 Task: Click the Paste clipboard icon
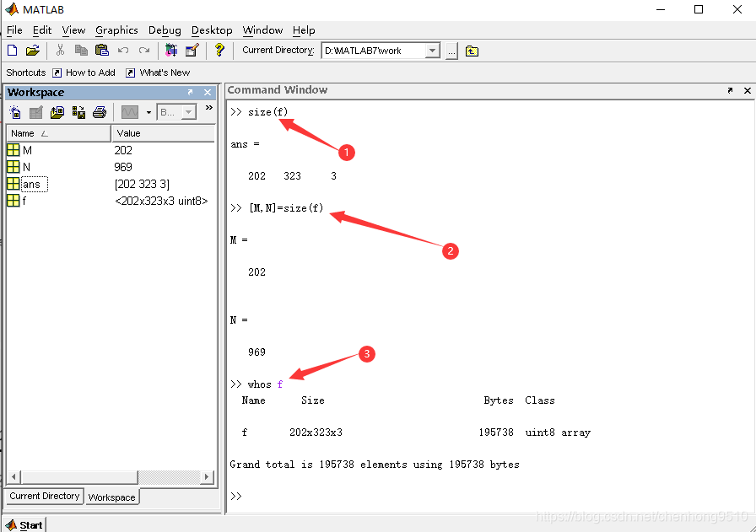[x=102, y=50]
